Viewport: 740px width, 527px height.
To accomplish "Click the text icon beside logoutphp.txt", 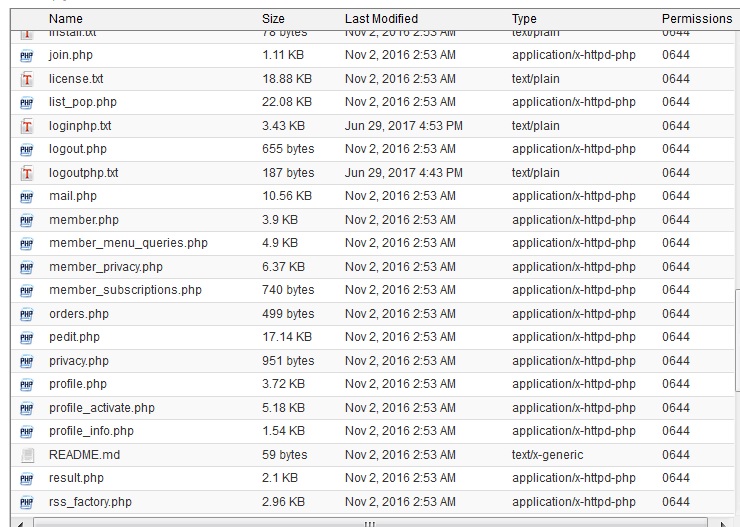I will pos(27,173).
